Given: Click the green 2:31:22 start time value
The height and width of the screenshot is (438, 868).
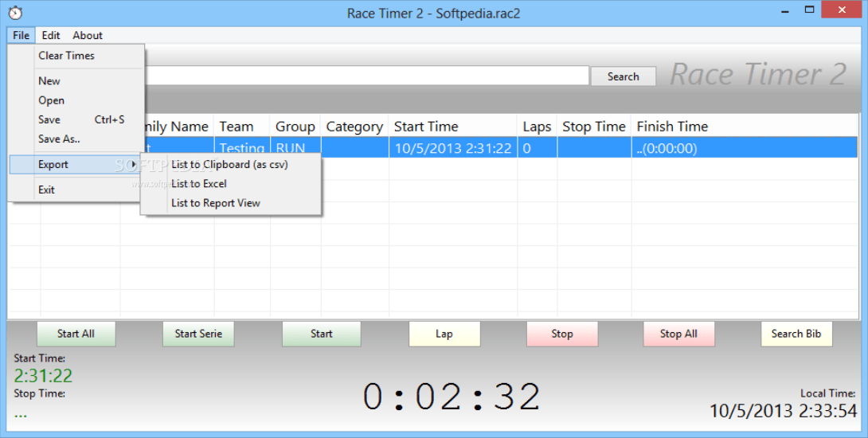Looking at the screenshot, I should [43, 376].
